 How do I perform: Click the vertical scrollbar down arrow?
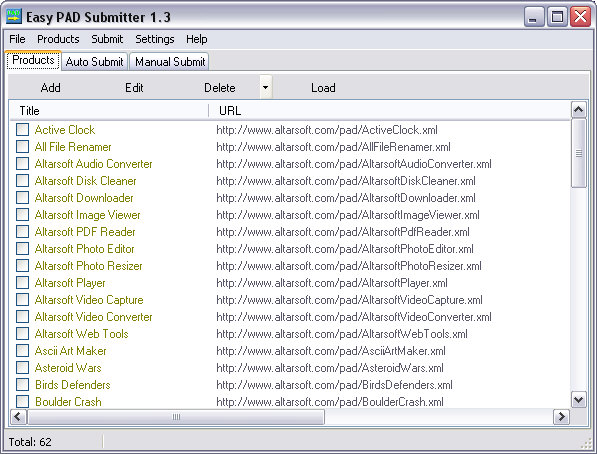[579, 400]
